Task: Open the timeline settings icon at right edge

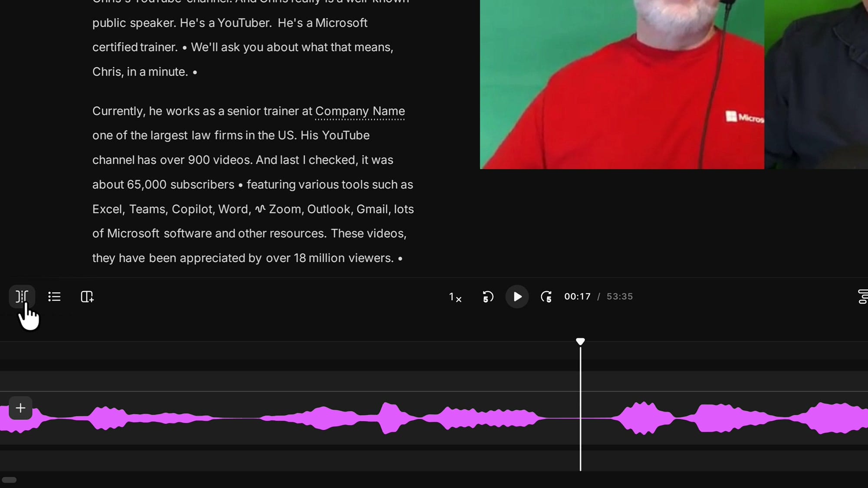Action: click(x=863, y=297)
